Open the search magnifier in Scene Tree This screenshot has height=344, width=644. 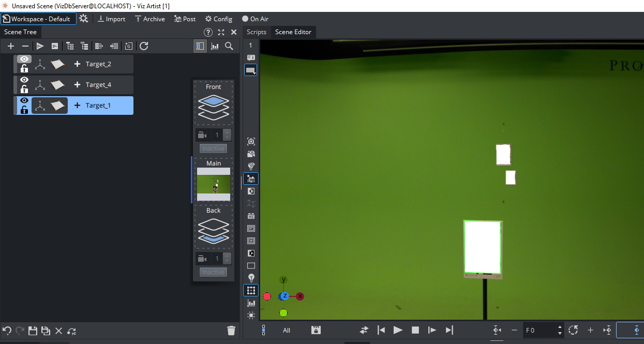(x=229, y=46)
